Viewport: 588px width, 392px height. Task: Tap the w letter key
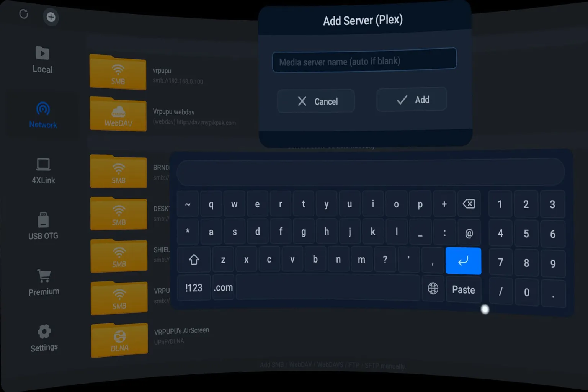tap(234, 204)
